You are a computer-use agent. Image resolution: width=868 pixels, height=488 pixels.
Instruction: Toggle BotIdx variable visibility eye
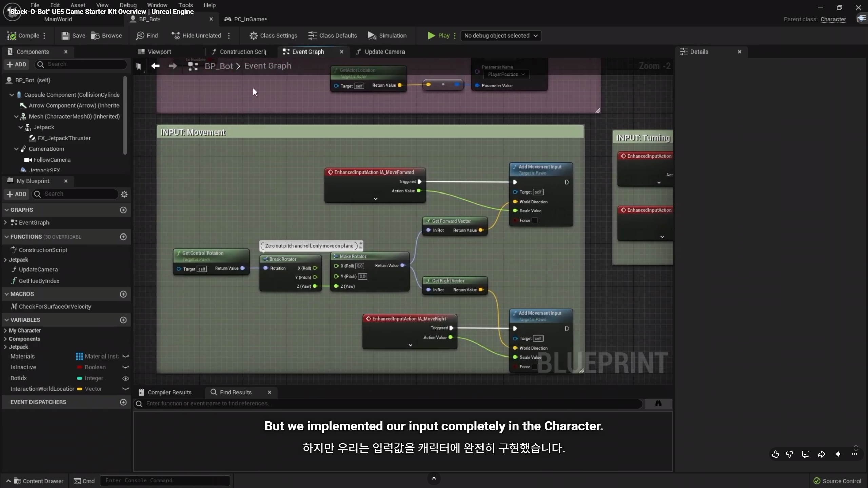(x=125, y=378)
